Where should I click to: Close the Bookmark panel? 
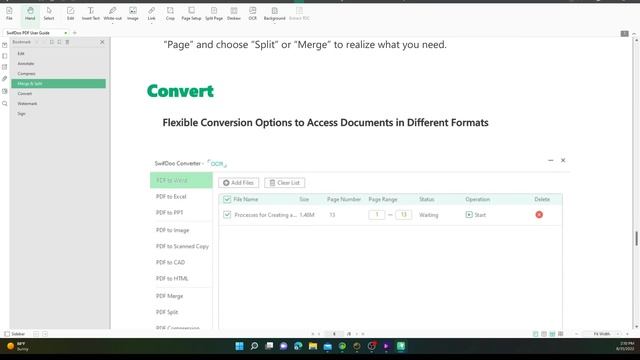tap(102, 42)
